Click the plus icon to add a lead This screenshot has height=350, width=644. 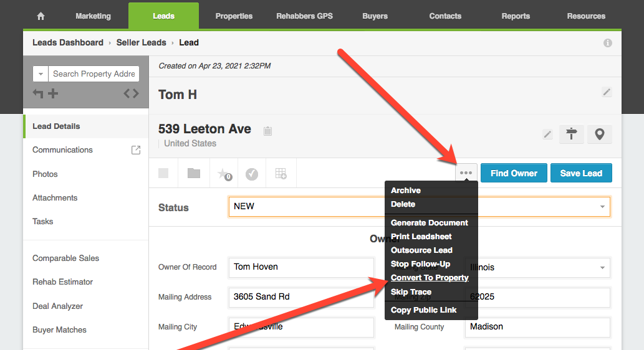click(x=53, y=93)
